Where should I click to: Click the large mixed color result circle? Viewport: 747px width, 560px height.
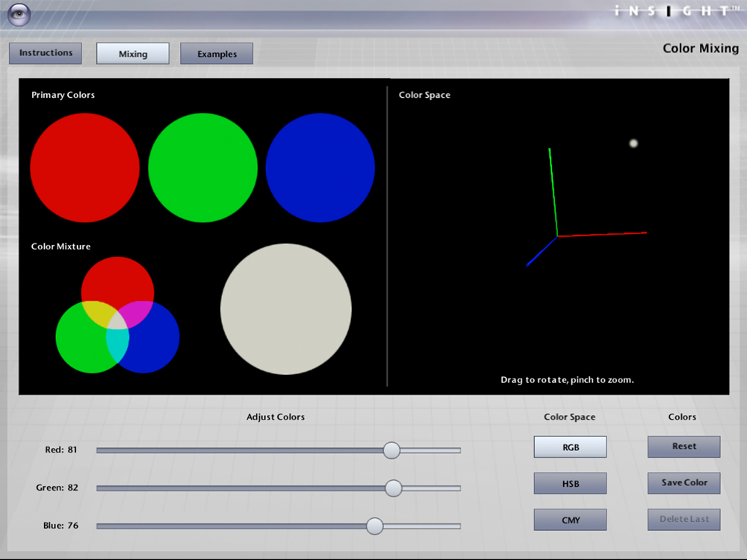pos(286,309)
